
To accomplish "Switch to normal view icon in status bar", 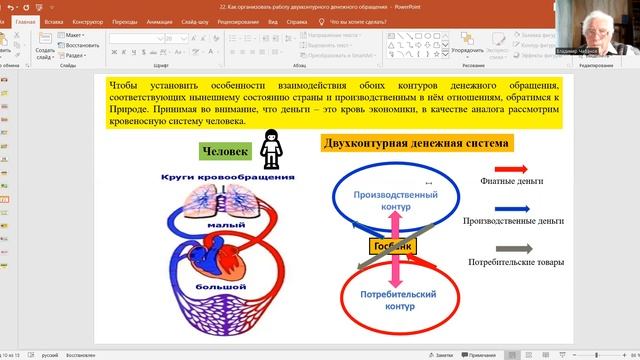I will (x=512, y=355).
